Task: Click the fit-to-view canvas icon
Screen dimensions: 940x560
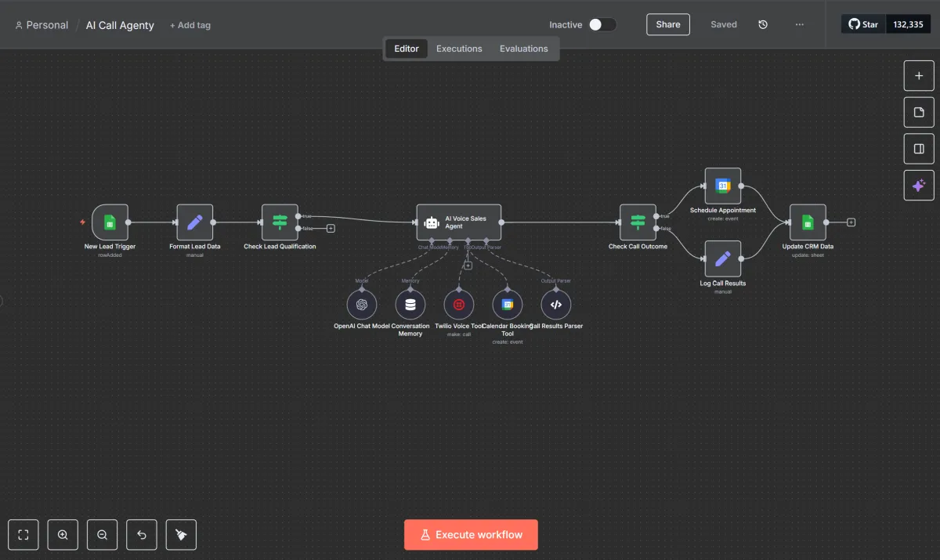Action: [23, 535]
